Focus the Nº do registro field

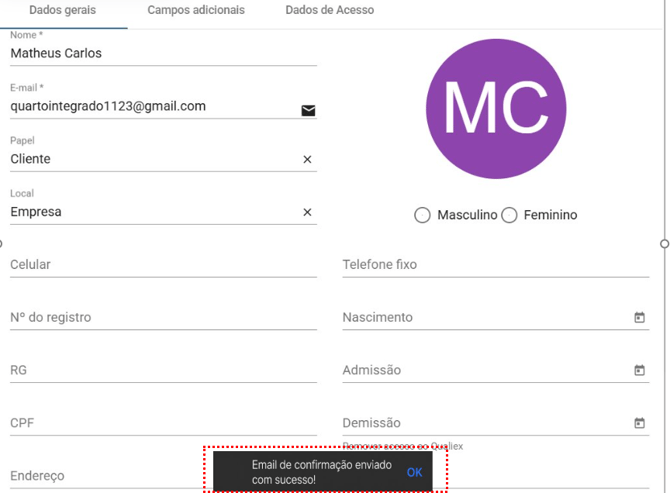pos(160,318)
